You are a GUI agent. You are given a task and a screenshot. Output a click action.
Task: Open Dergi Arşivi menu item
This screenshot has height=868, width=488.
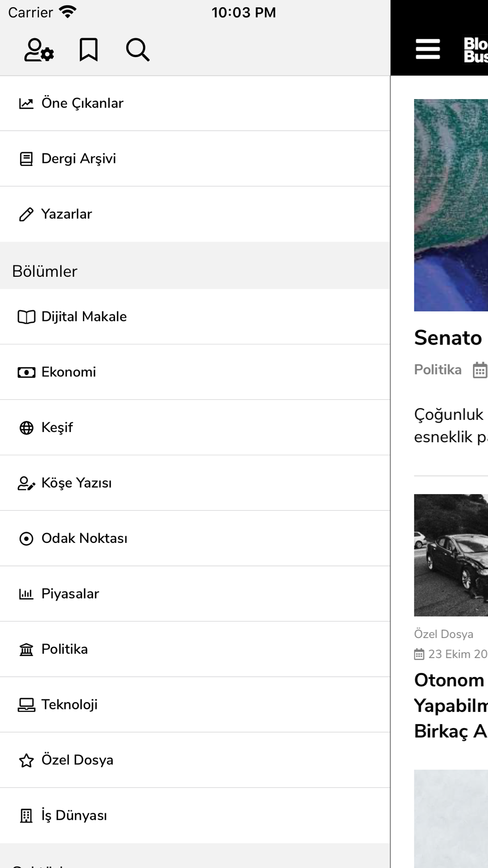pos(195,159)
